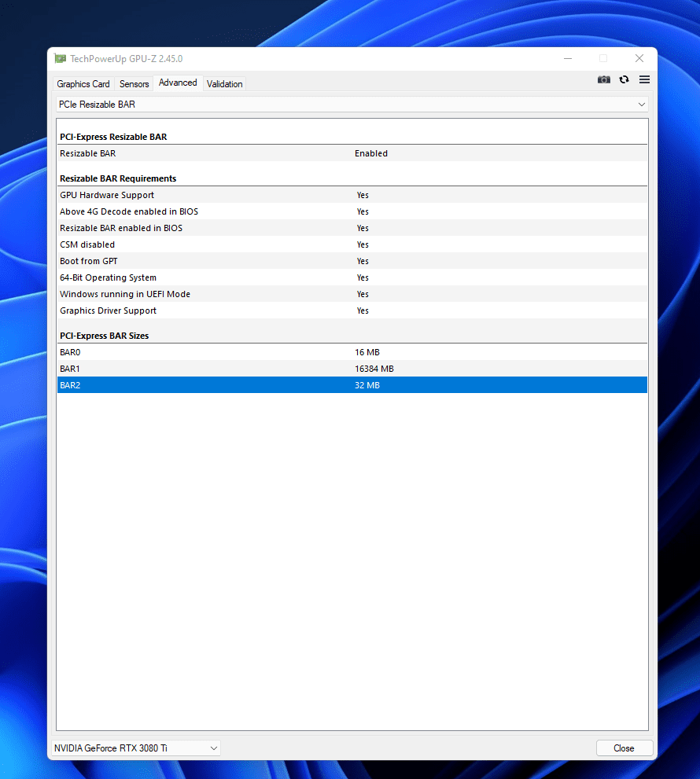Go to the Validation tab
Viewport: 700px width, 779px height.
225,84
